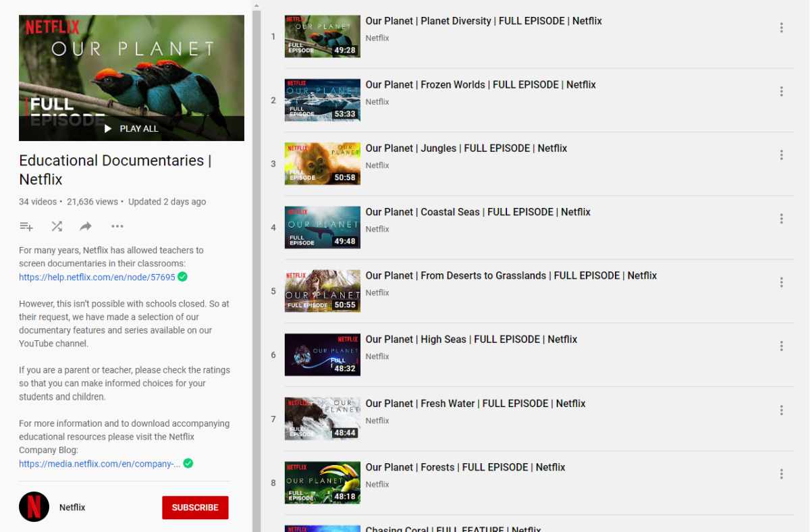
Task: Open the Netflix channel avatar
Action: (x=34, y=507)
